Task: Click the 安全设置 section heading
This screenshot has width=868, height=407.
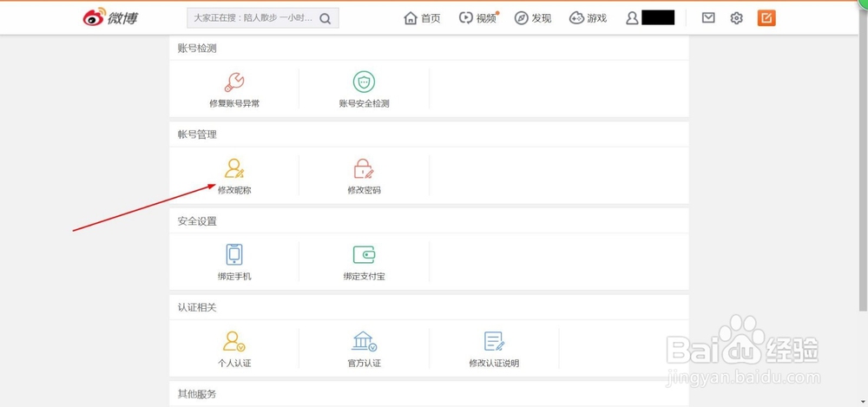Action: point(197,221)
